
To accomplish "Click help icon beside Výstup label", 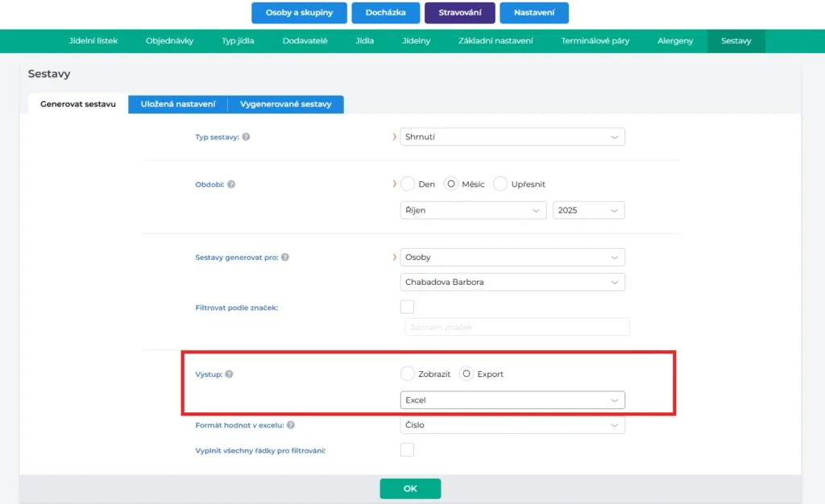I will point(230,374).
